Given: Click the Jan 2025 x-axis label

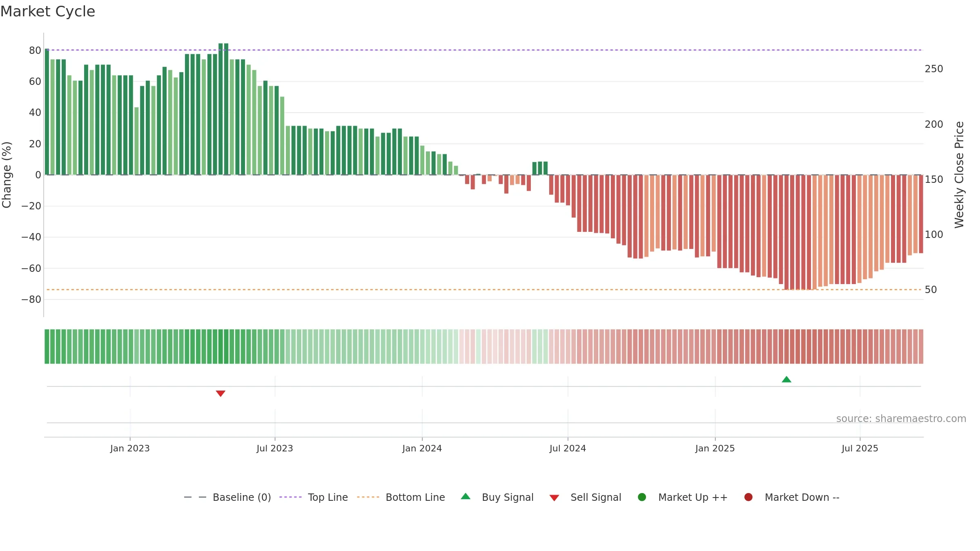Looking at the screenshot, I should pyautogui.click(x=715, y=449).
